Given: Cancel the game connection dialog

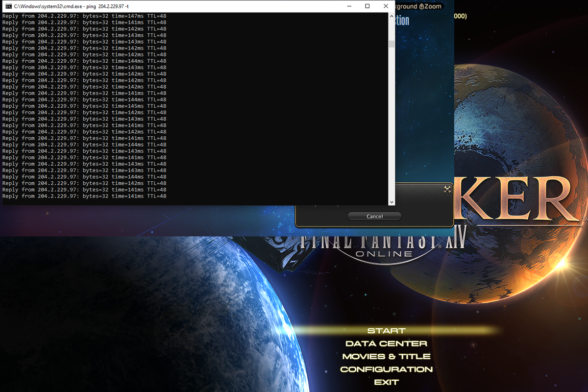Looking at the screenshot, I should click(374, 216).
